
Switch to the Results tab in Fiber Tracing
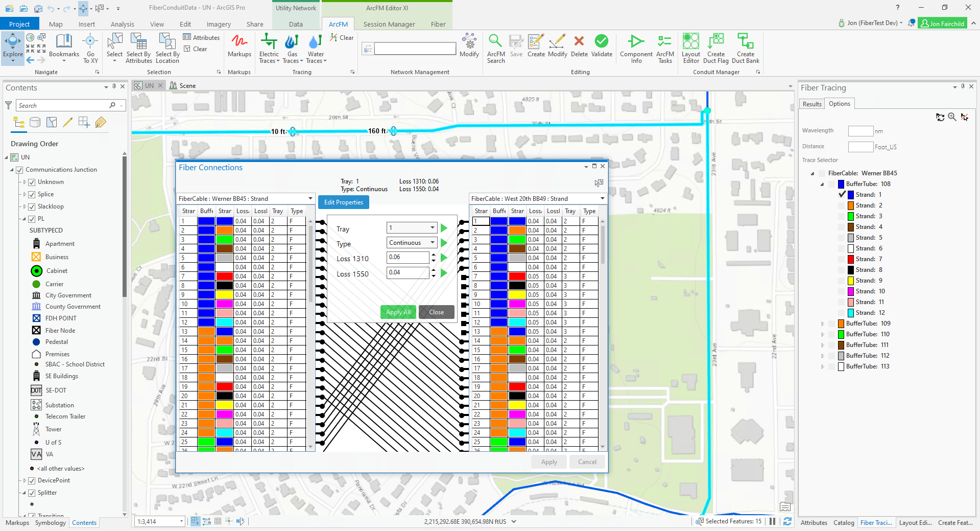click(x=812, y=104)
